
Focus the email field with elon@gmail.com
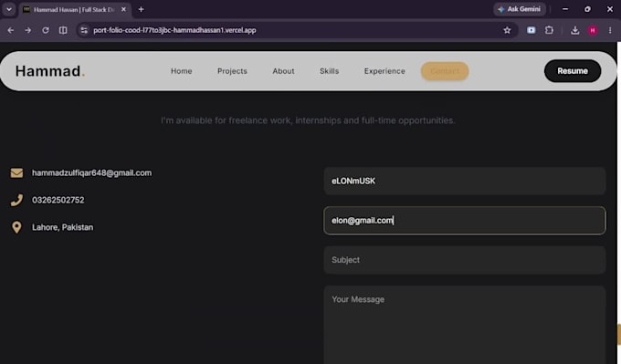click(465, 221)
